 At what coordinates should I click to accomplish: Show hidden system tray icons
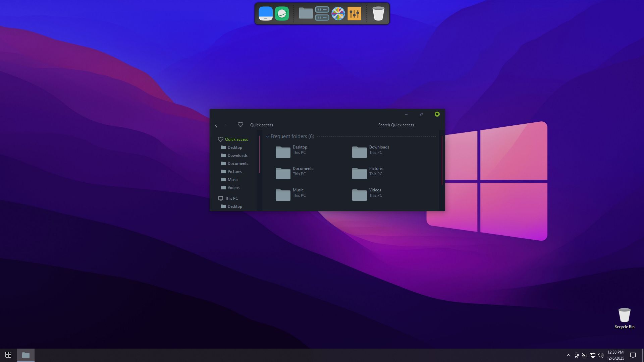pos(568,355)
